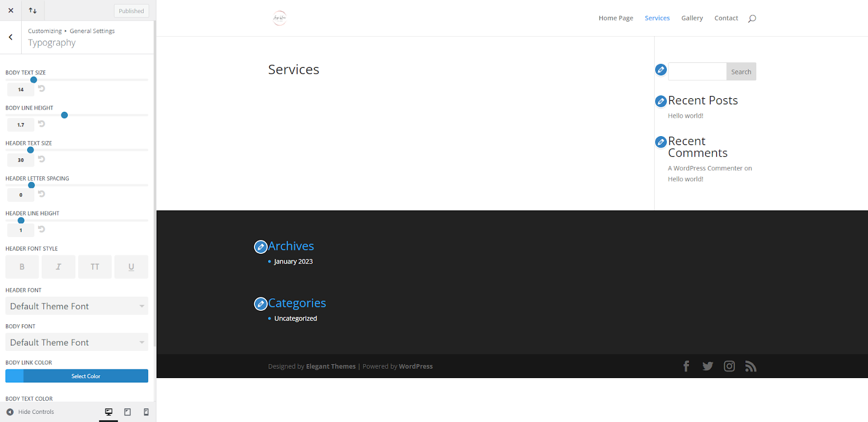868x422 pixels.
Task: Click edit pencil for Search widget
Action: click(x=661, y=69)
